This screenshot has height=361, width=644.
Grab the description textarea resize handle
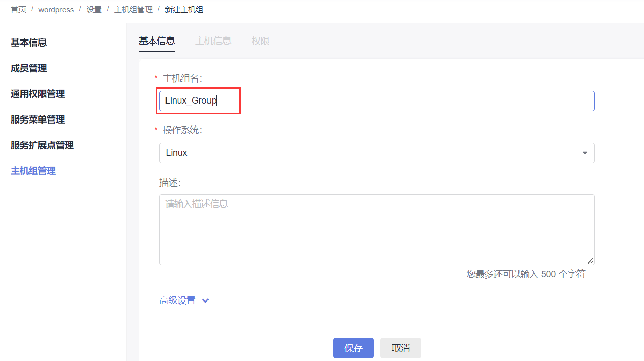[x=590, y=261]
